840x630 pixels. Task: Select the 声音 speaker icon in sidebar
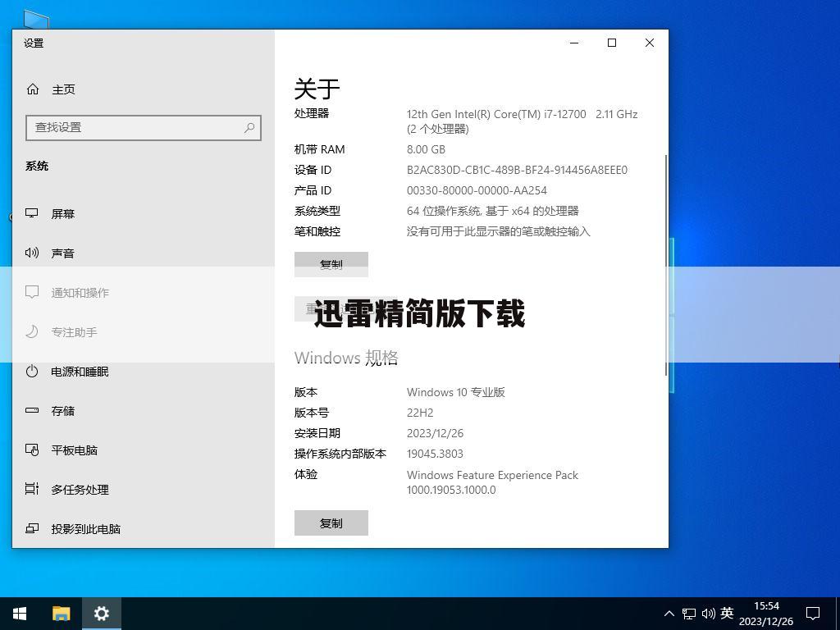click(32, 253)
